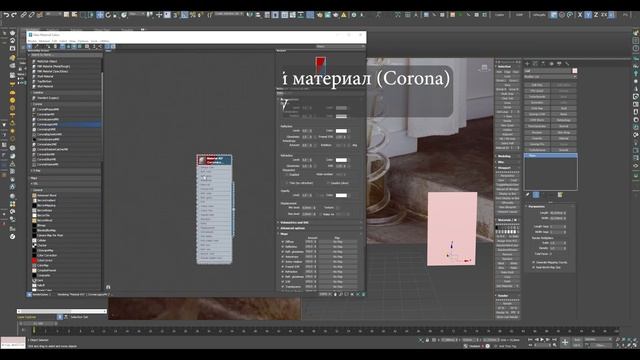The image size is (640, 360).
Task: Select the Unlink Selection tool
Action: (x=31, y=15)
